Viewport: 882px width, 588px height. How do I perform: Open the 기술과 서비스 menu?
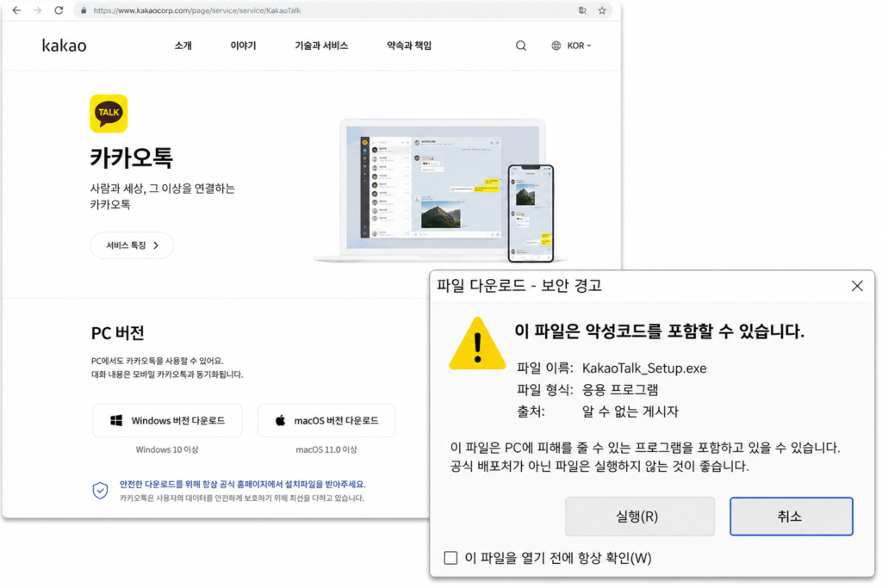pos(321,46)
